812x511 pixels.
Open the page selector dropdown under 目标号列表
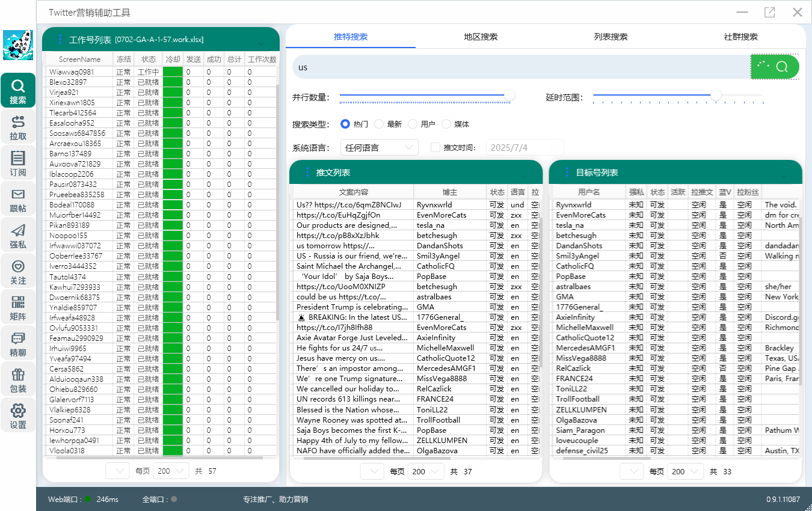(632, 472)
